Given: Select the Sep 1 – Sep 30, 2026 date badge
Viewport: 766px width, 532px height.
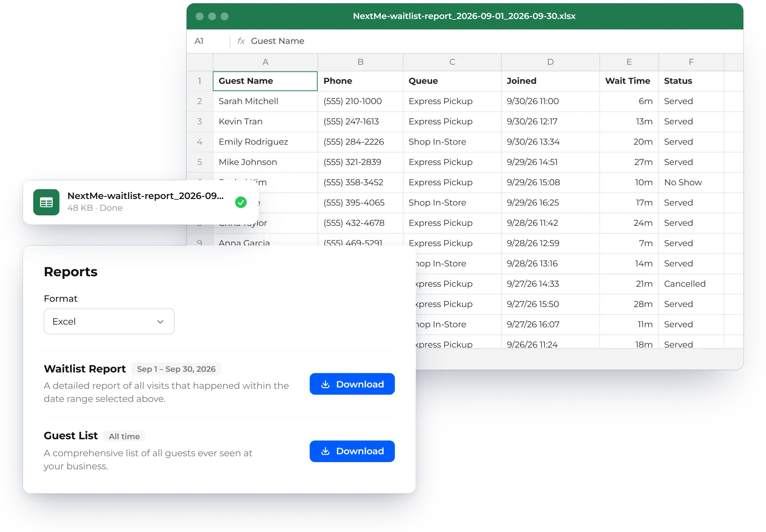Looking at the screenshot, I should pos(176,369).
